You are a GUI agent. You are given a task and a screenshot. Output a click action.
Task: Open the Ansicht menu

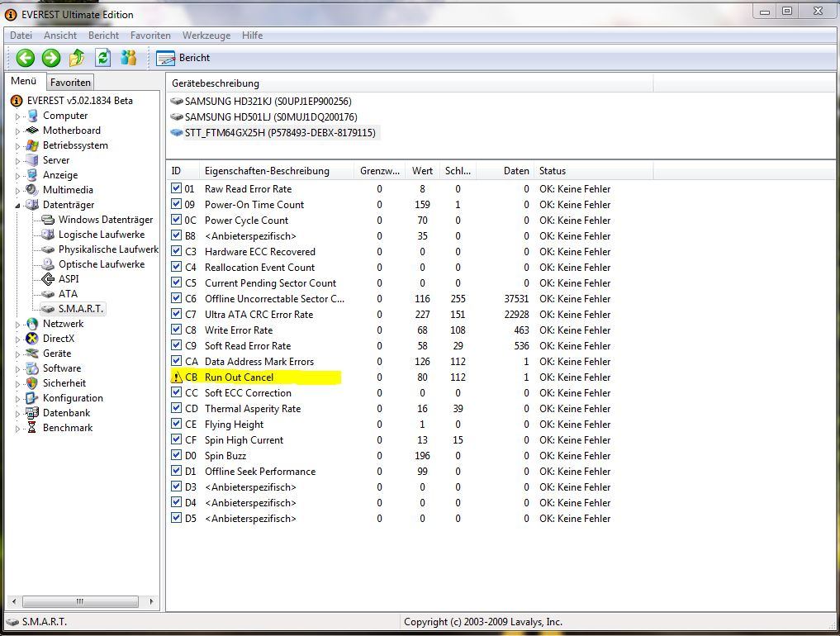(x=60, y=36)
